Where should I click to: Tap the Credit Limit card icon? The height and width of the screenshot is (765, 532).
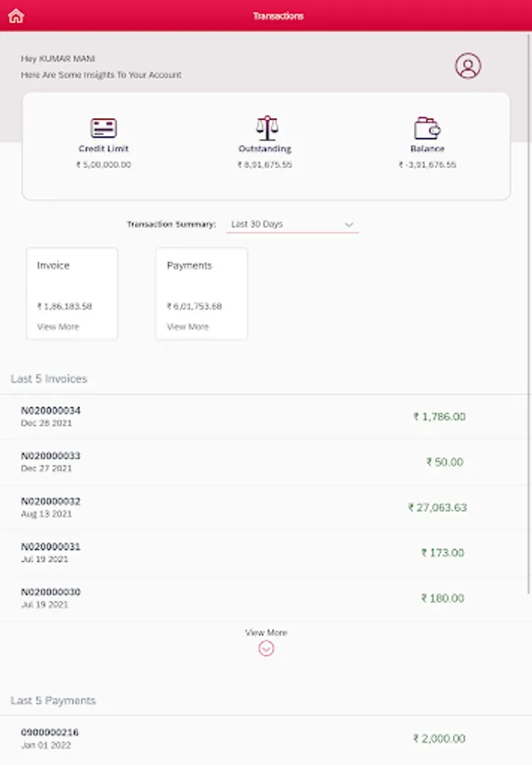tap(104, 128)
